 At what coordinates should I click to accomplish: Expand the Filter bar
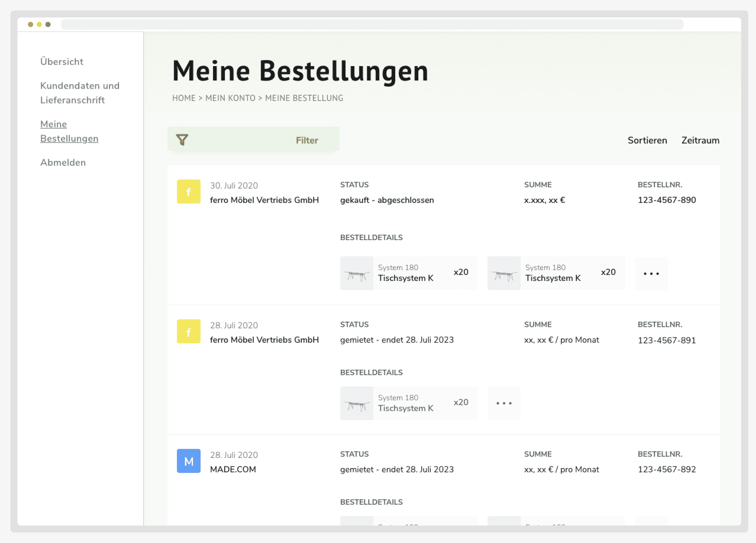[307, 140]
